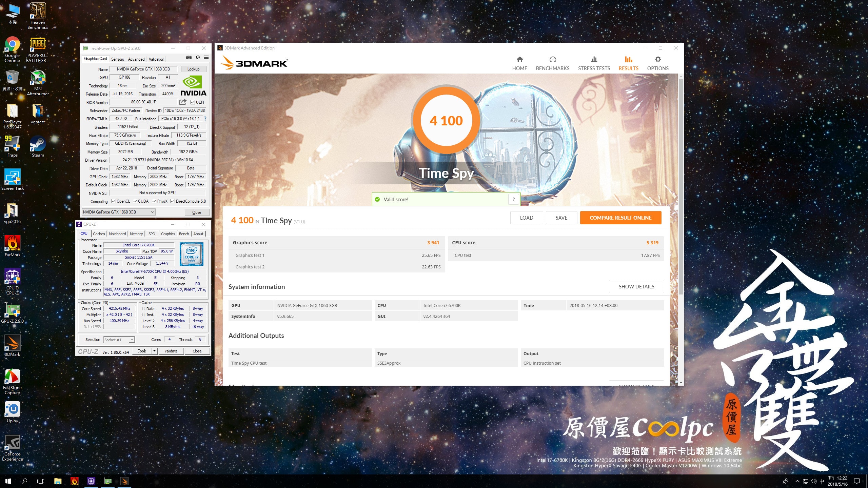Open Graphics tab in CPU-Z
868x488 pixels.
(x=168, y=234)
